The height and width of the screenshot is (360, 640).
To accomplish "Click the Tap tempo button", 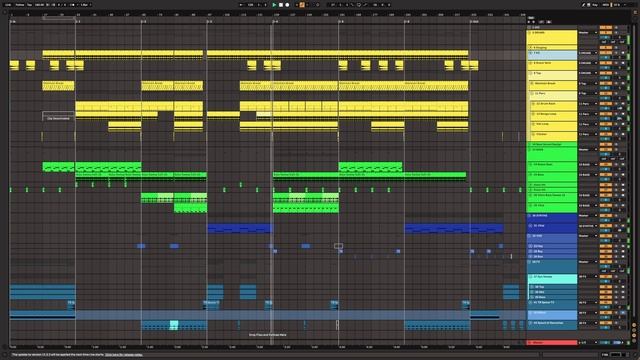I will coord(29,5).
